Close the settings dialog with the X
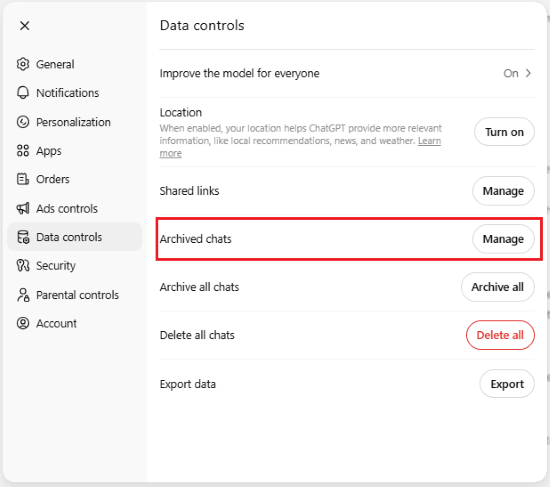 coord(25,26)
